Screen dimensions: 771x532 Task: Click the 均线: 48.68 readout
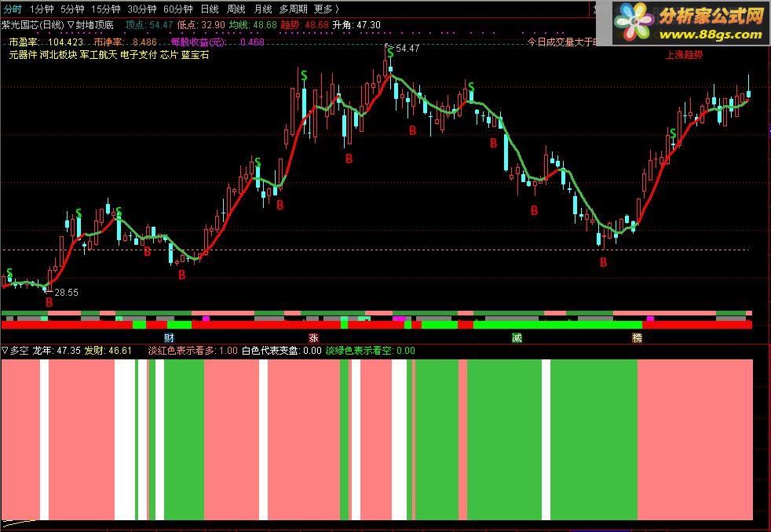coord(253,24)
